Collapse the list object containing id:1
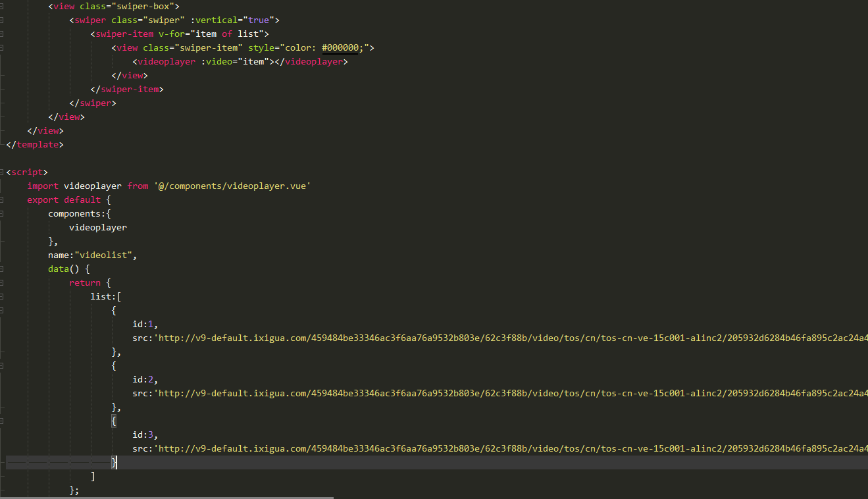Screen dimensions: 868x499 click(x=2, y=311)
